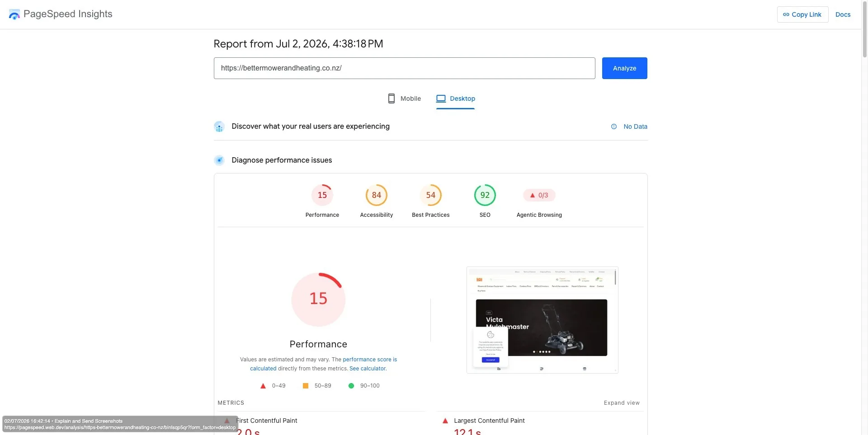This screenshot has height=435, width=868.
Task: Click the green circle 90–100 legend icon
Action: click(351, 386)
